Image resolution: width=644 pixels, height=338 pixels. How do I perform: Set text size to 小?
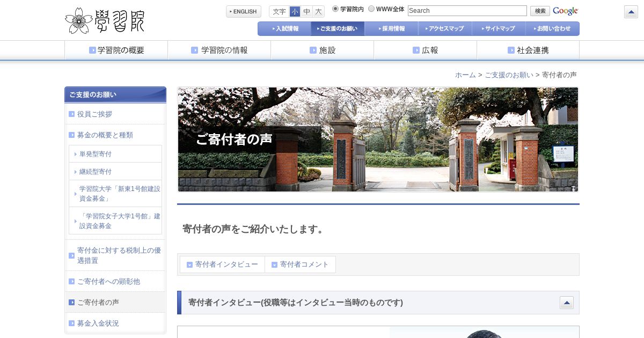(295, 11)
